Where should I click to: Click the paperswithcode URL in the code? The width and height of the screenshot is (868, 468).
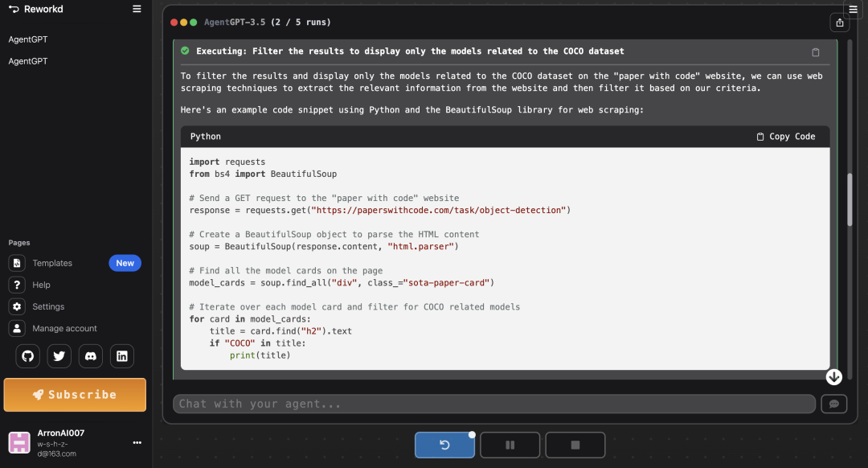click(x=440, y=210)
